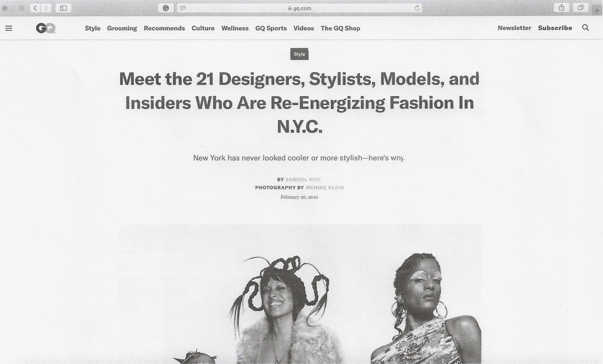Toggle the Safari sidebar button
Viewport: 603px width, 364px height.
click(63, 8)
